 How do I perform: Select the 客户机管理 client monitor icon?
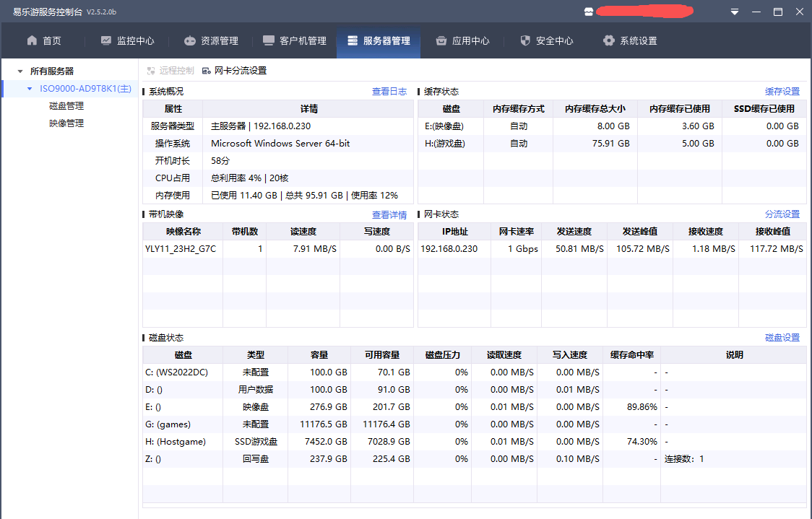click(x=269, y=40)
